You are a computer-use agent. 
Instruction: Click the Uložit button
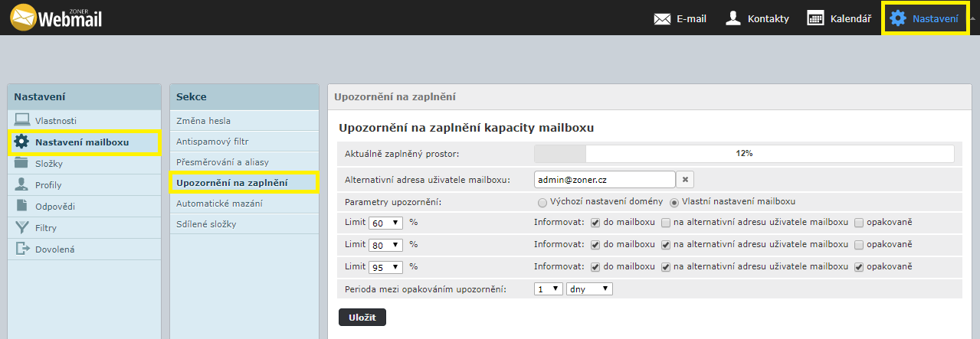coord(362,317)
